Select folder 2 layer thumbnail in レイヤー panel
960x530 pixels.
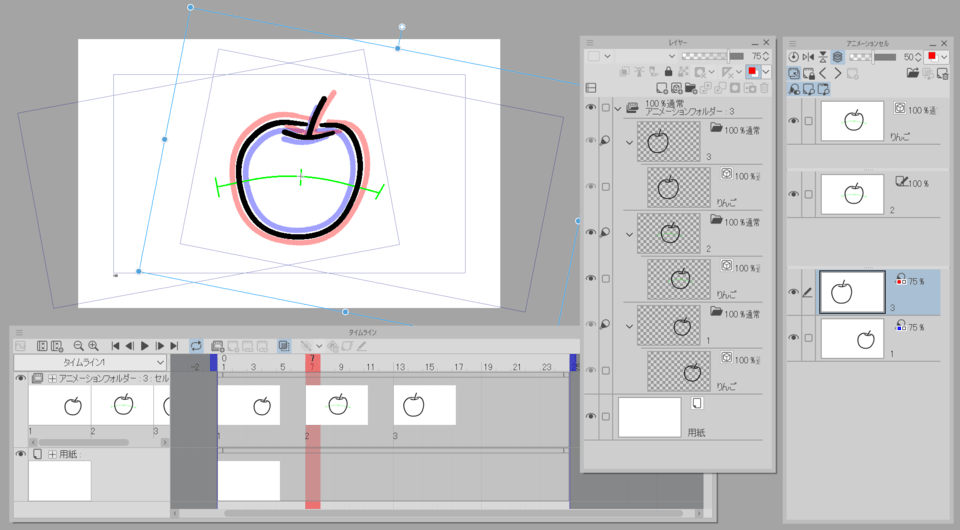(x=669, y=233)
